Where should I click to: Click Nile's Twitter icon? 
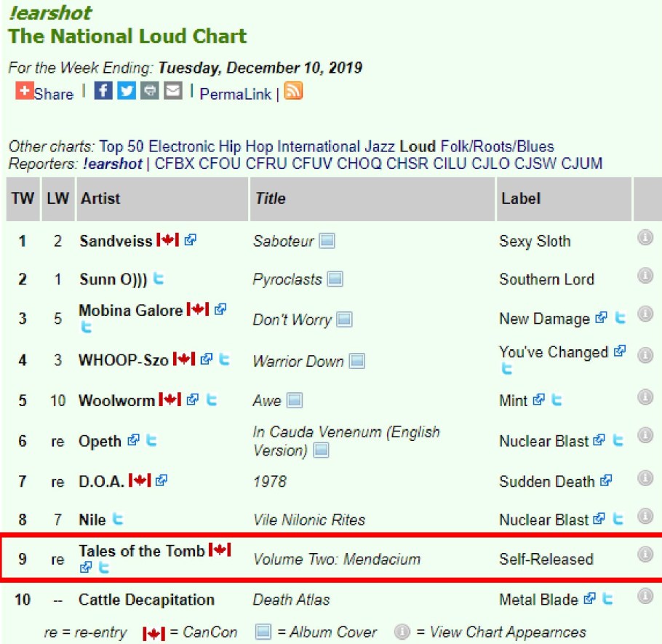click(x=117, y=520)
